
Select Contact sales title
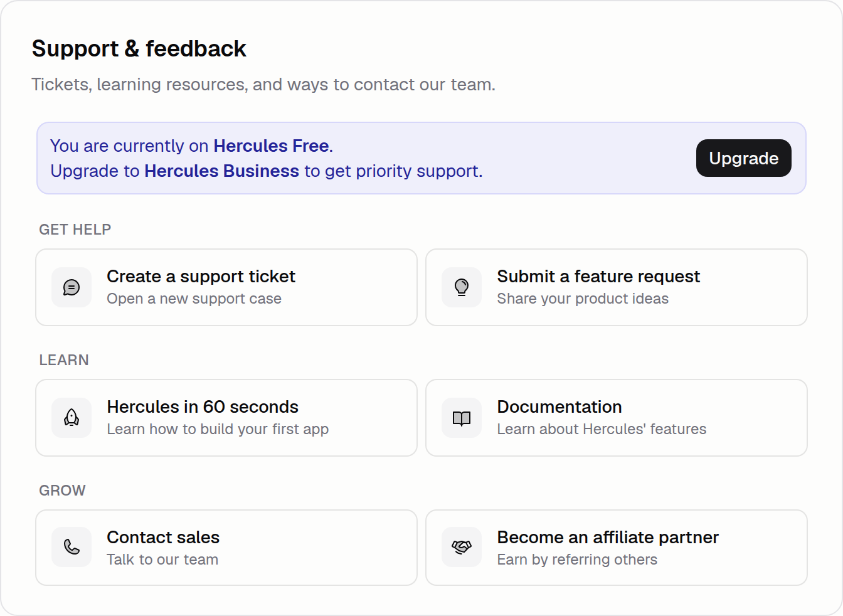pyautogui.click(x=163, y=538)
